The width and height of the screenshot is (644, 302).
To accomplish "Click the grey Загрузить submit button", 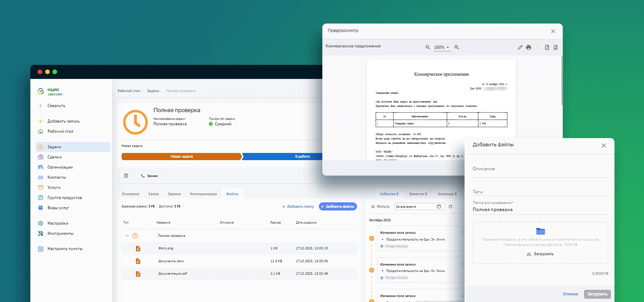I will pos(597,294).
